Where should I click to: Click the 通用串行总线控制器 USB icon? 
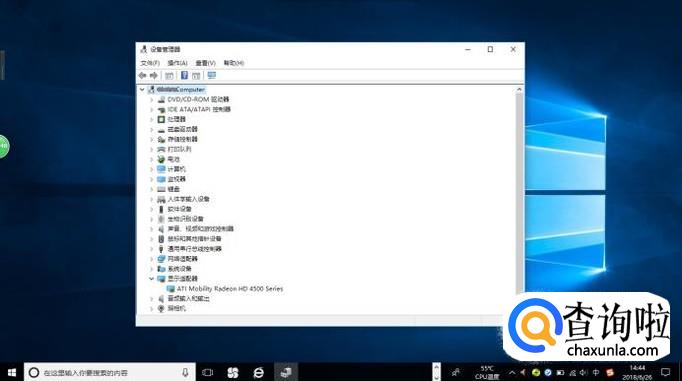coord(161,249)
